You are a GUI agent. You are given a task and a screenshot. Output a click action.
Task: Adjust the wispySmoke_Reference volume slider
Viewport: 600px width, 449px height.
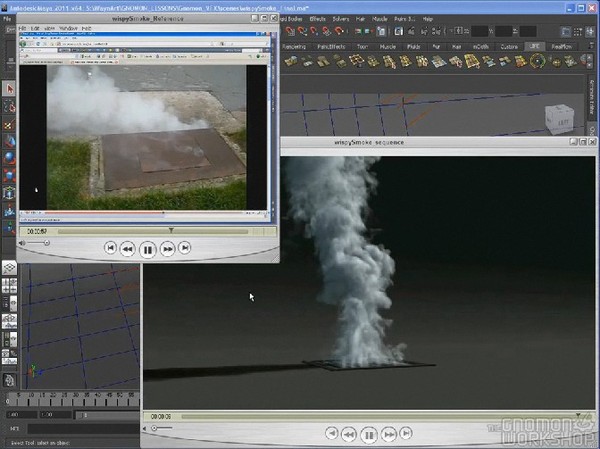point(37,243)
